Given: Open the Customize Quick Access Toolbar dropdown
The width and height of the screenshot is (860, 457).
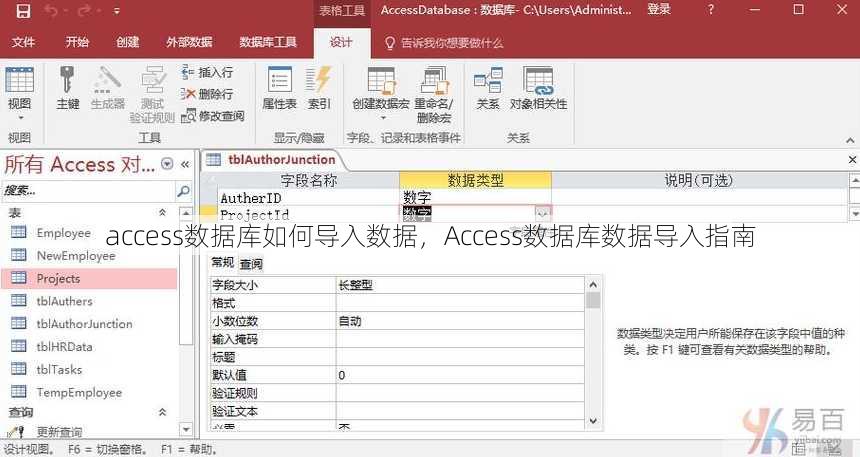Looking at the screenshot, I should [116, 10].
